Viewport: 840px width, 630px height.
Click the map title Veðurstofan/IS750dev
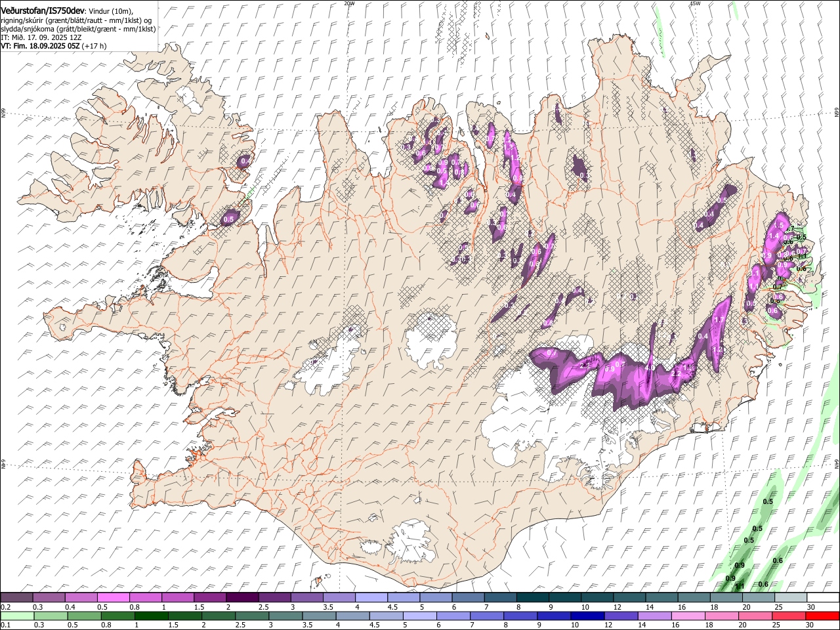[43, 11]
